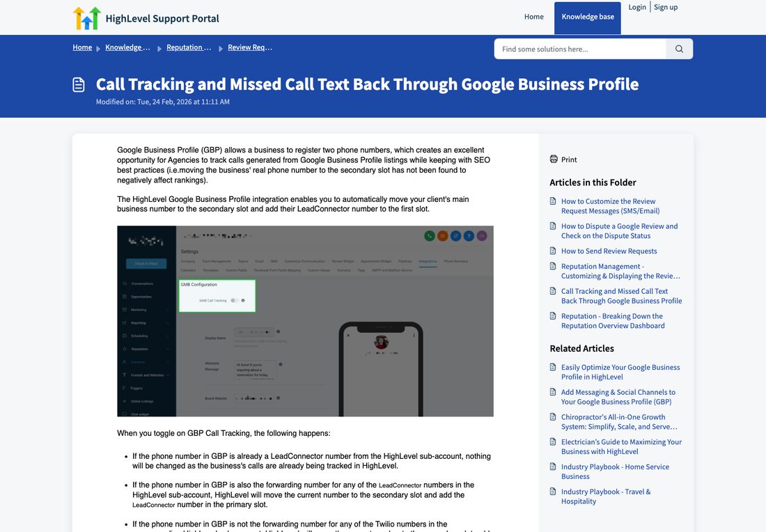Open 'Easily Optimize Your Google Business Profile' article
Screen dimensions: 766x532
click(620, 372)
